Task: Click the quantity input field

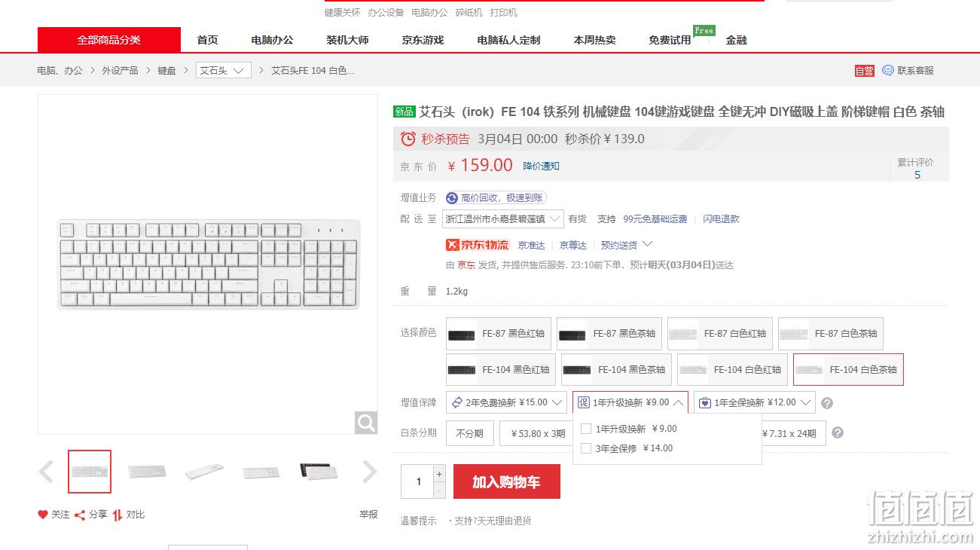Action: 418,481
